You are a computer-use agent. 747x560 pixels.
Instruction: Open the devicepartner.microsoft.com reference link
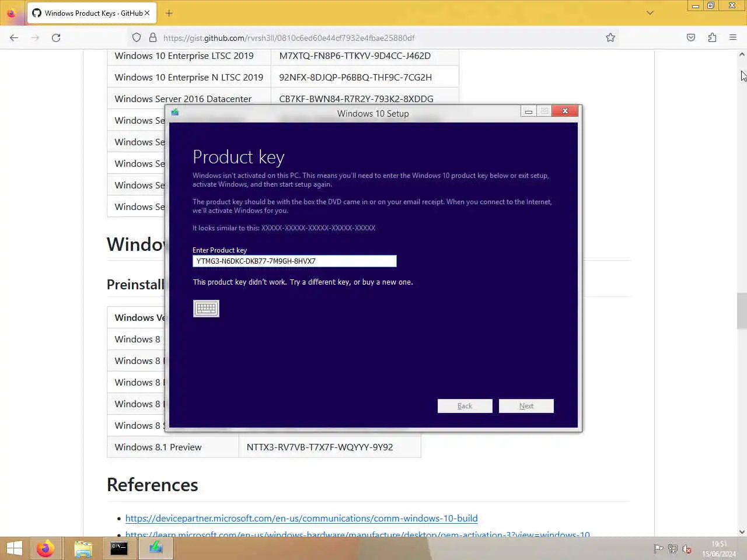tap(301, 518)
